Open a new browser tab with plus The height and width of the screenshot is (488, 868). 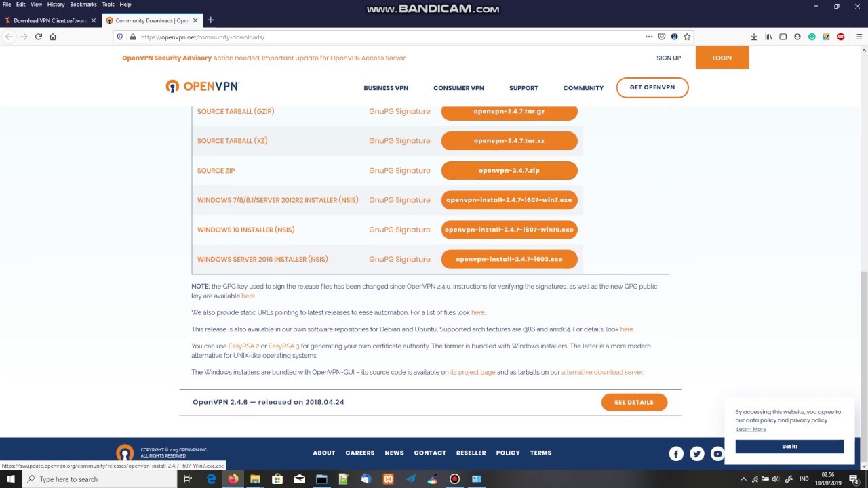[210, 20]
